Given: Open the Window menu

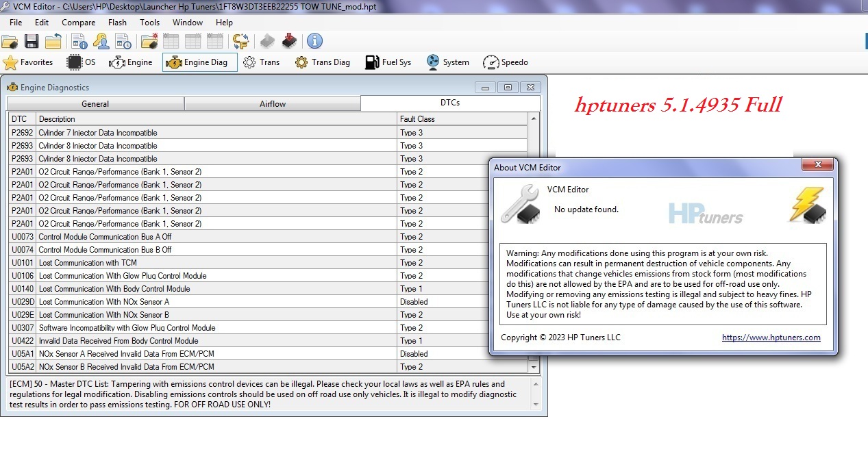Looking at the screenshot, I should point(188,23).
